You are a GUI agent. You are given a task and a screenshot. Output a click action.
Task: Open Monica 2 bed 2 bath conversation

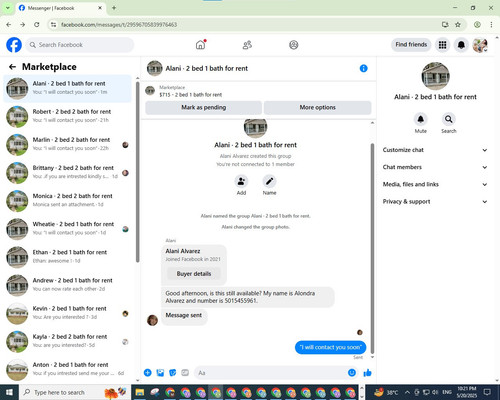pyautogui.click(x=68, y=200)
